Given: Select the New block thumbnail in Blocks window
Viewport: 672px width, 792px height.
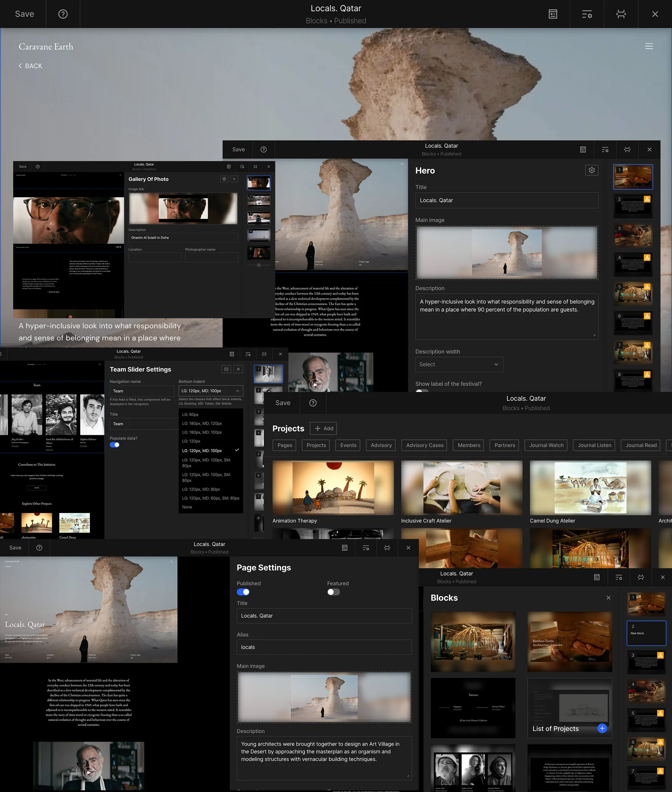Looking at the screenshot, I should point(646,633).
